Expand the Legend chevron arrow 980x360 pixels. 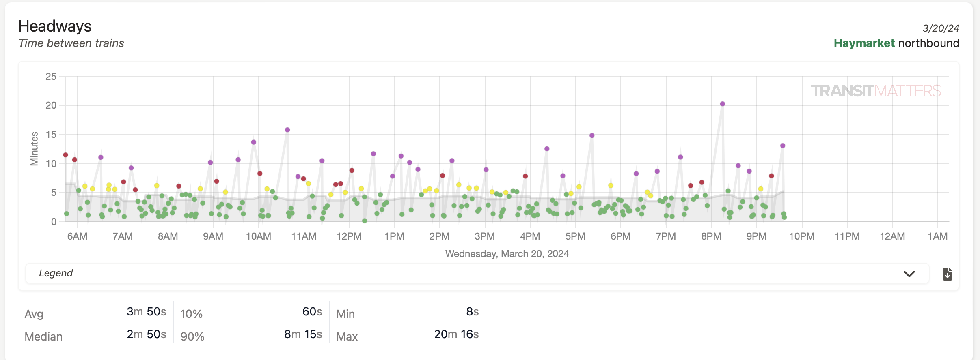pos(909,274)
